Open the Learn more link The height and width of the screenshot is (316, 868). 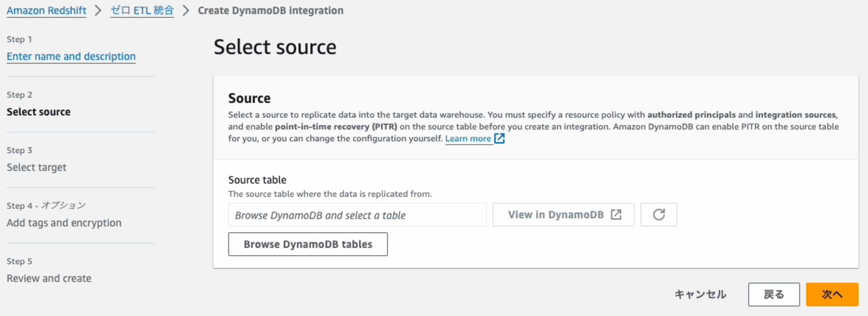click(x=474, y=139)
